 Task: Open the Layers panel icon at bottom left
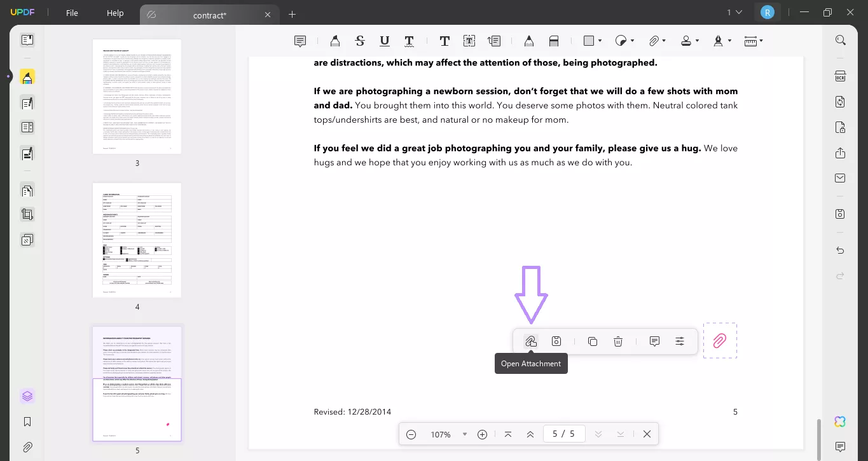(27, 396)
